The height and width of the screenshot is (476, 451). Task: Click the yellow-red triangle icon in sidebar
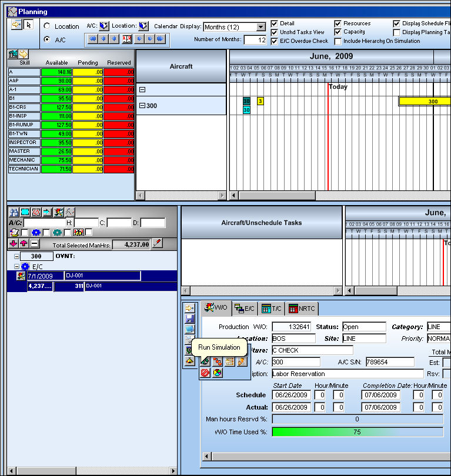(x=189, y=361)
